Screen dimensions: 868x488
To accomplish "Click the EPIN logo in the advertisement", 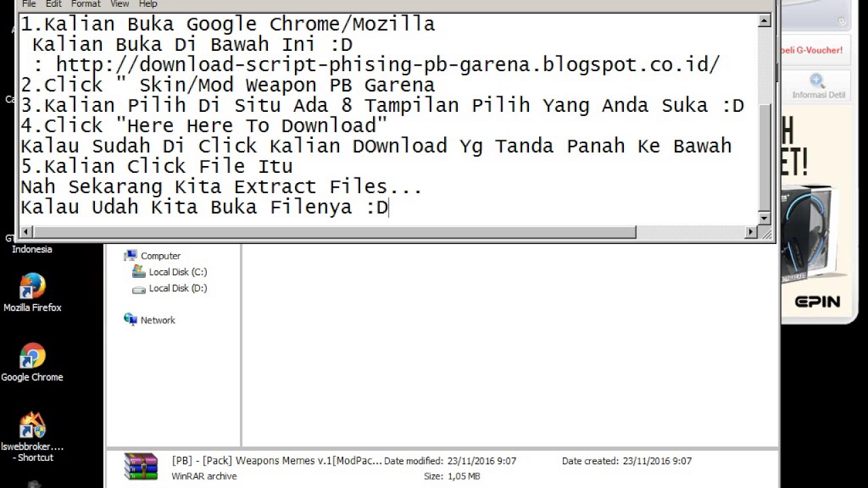I will [817, 302].
